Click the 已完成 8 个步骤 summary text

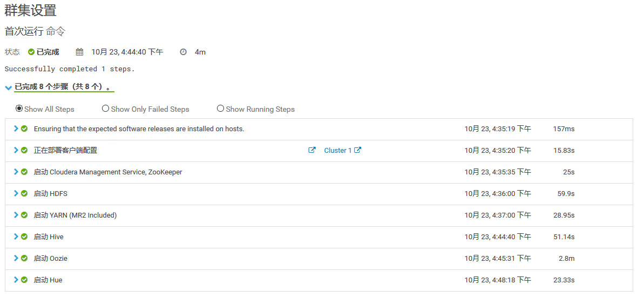coord(63,87)
